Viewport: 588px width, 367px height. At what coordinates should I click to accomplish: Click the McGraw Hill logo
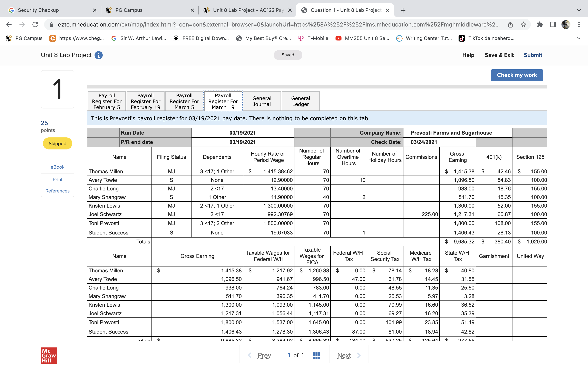point(49,355)
